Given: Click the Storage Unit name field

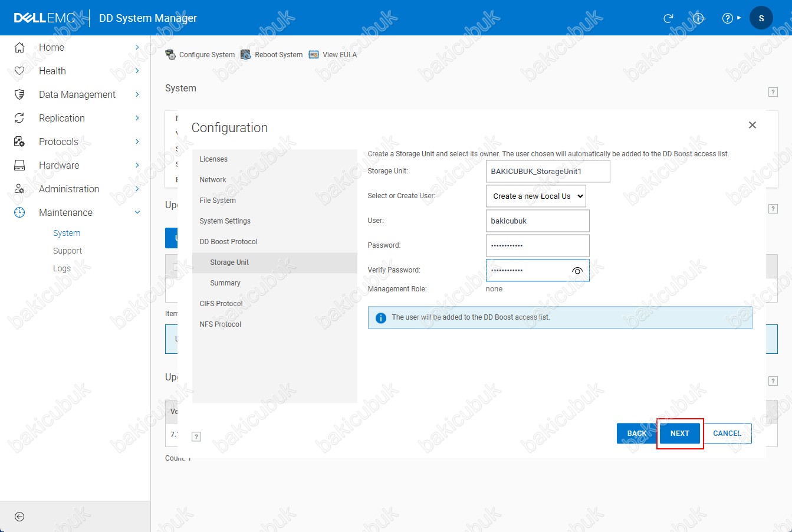Looking at the screenshot, I should coord(548,172).
